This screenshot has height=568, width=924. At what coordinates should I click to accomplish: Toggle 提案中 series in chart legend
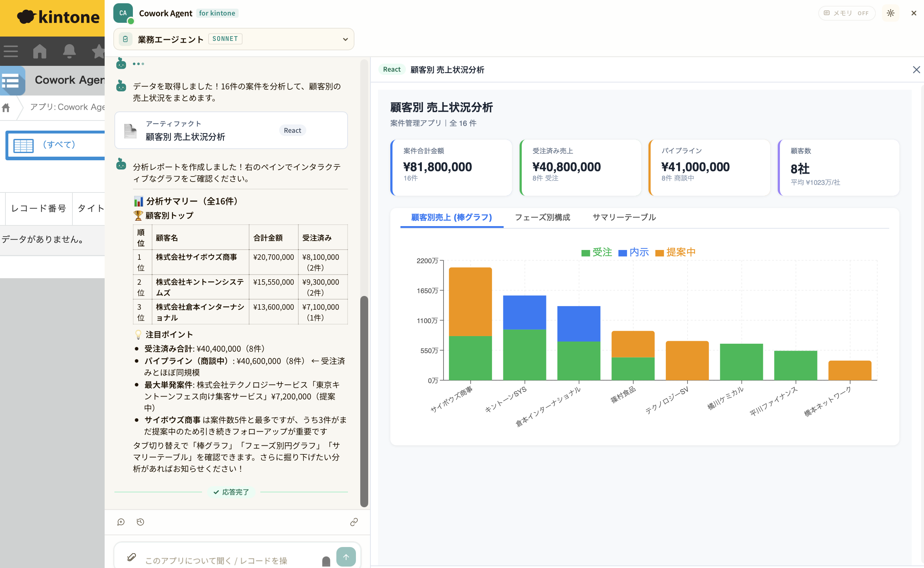pyautogui.click(x=675, y=252)
